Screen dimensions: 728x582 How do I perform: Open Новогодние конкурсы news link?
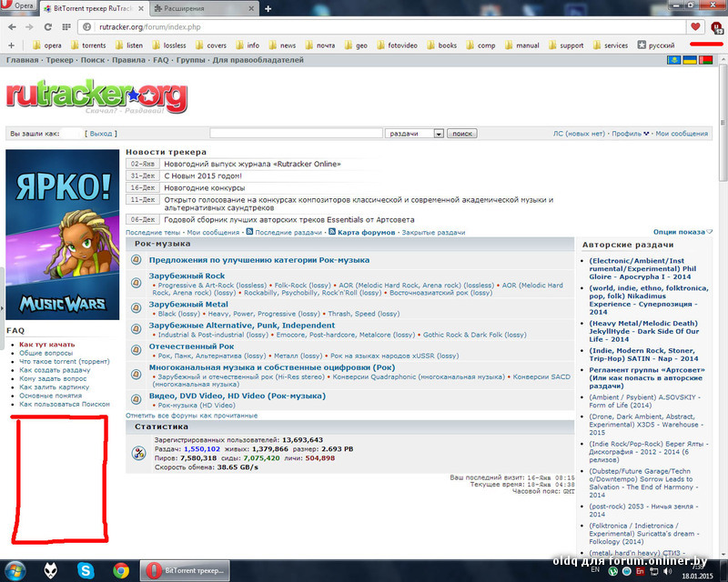click(x=204, y=188)
